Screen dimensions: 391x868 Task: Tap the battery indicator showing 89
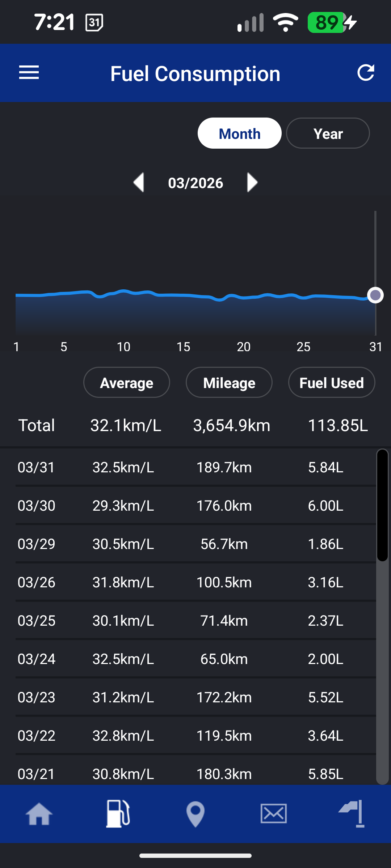point(332,22)
